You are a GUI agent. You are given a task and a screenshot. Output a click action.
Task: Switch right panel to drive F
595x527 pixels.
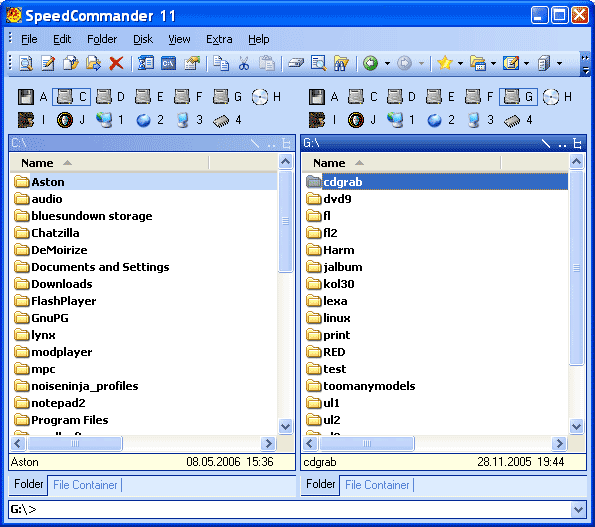click(x=480, y=97)
